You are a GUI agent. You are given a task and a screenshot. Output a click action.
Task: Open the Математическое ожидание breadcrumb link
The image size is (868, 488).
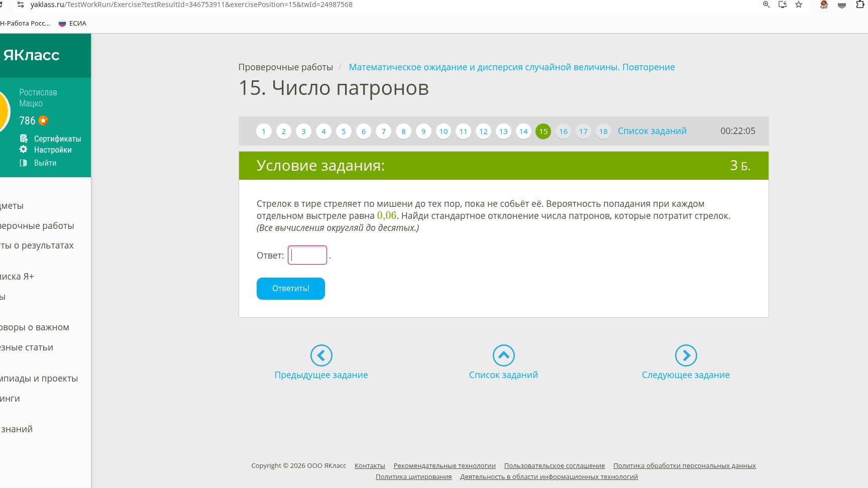(512, 67)
